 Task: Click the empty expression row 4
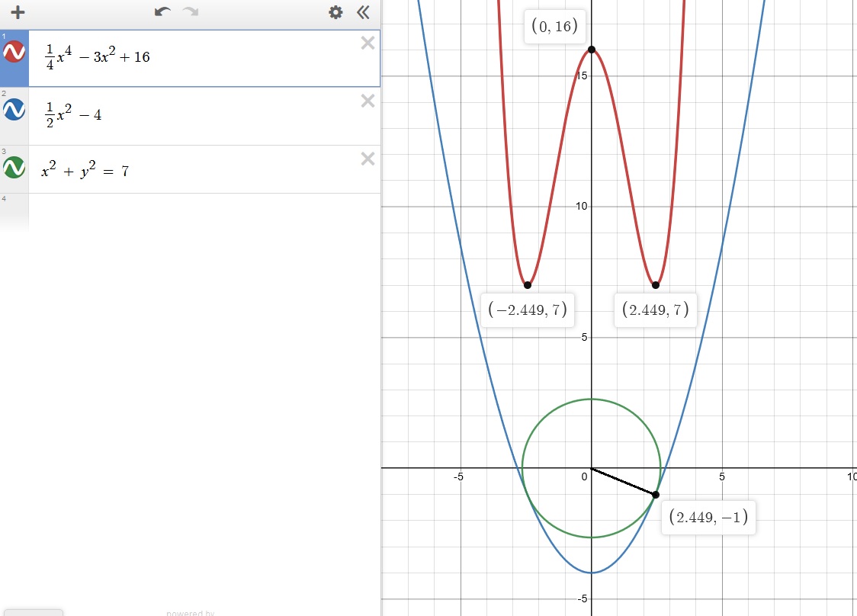tap(191, 210)
